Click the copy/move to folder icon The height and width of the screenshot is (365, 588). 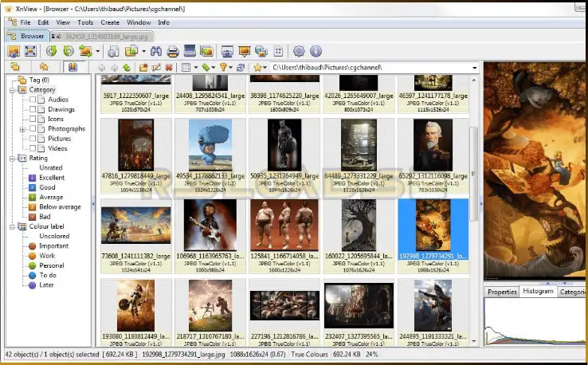(131, 51)
